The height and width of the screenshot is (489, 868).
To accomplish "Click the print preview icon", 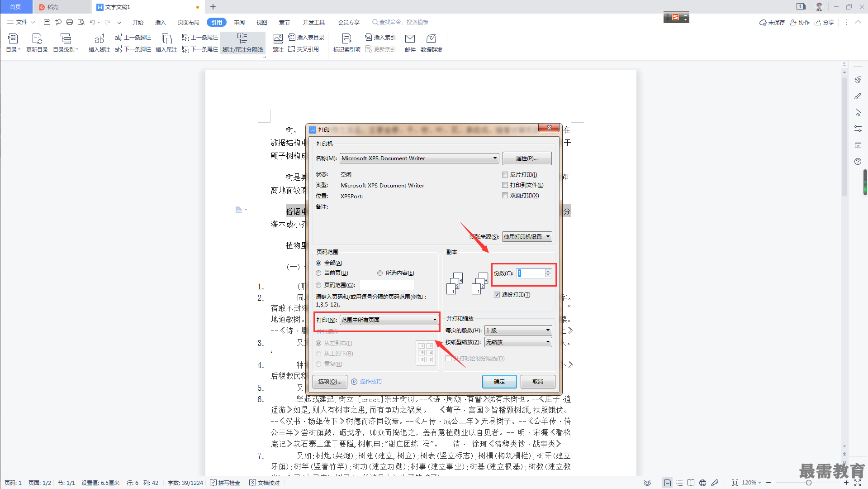I will pos(81,22).
